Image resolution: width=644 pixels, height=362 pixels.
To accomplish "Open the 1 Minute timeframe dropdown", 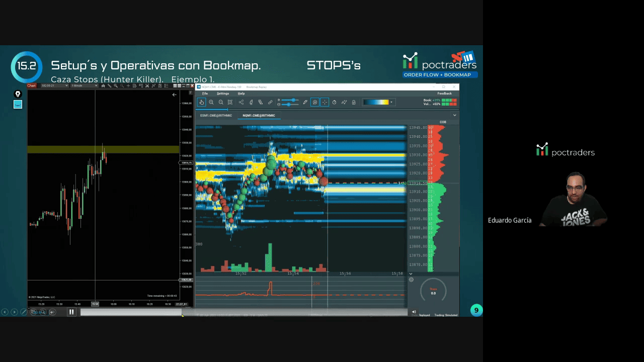I will [x=84, y=86].
